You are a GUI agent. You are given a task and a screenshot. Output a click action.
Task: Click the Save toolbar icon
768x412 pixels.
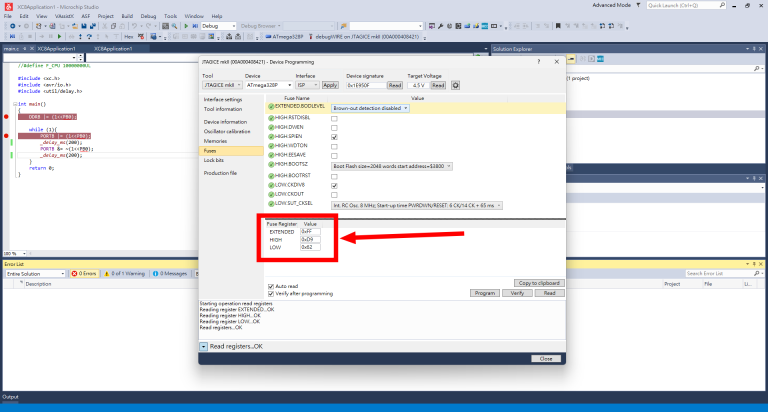point(84,26)
